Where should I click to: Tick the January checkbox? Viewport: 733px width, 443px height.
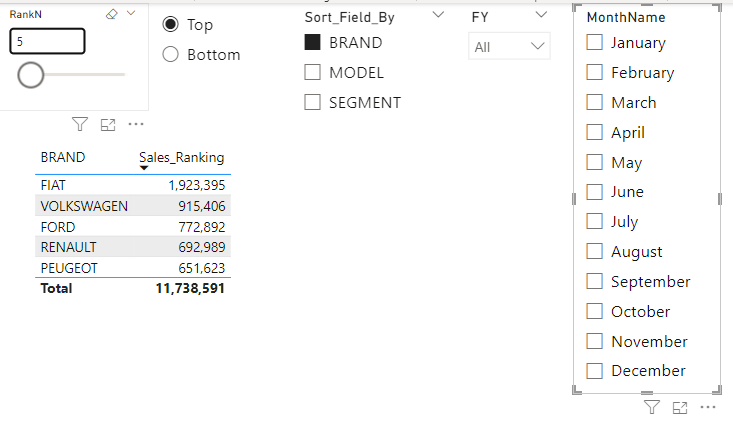(x=595, y=43)
